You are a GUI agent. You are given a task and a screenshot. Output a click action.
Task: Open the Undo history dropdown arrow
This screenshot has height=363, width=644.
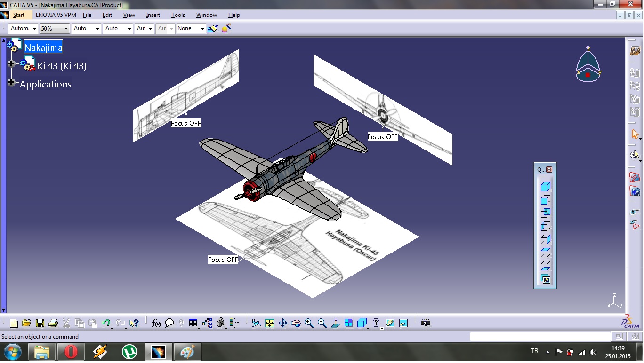tap(112, 328)
